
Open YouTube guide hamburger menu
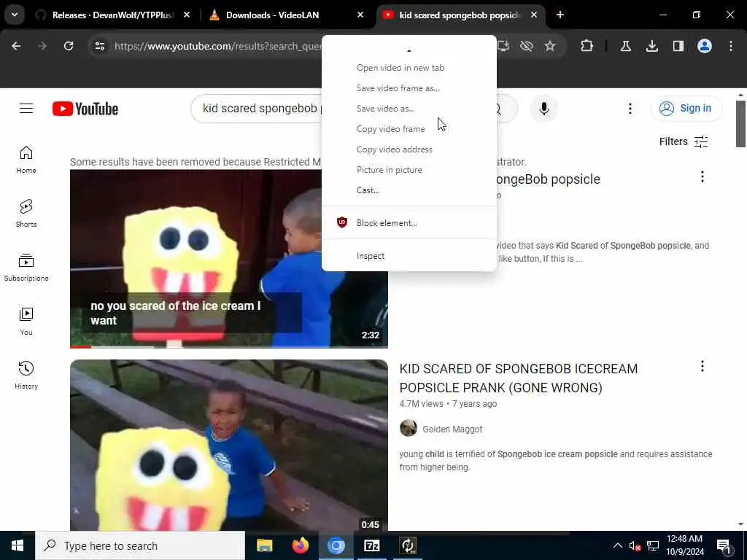(26, 109)
